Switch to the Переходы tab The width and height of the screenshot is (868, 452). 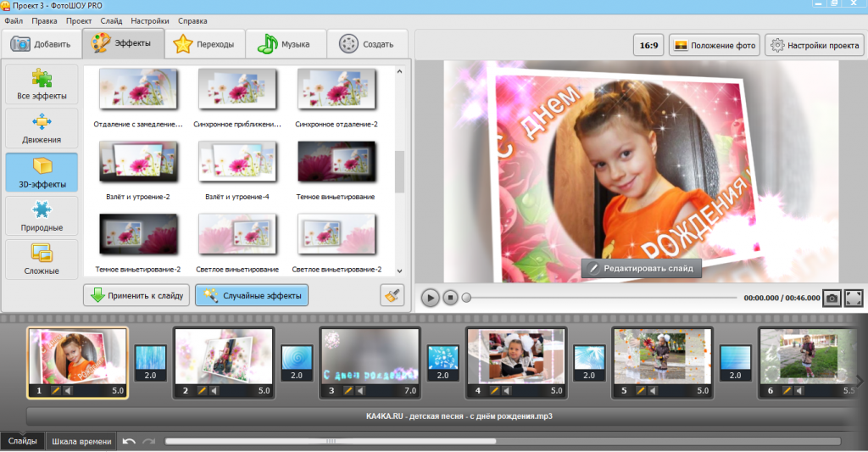tap(205, 44)
